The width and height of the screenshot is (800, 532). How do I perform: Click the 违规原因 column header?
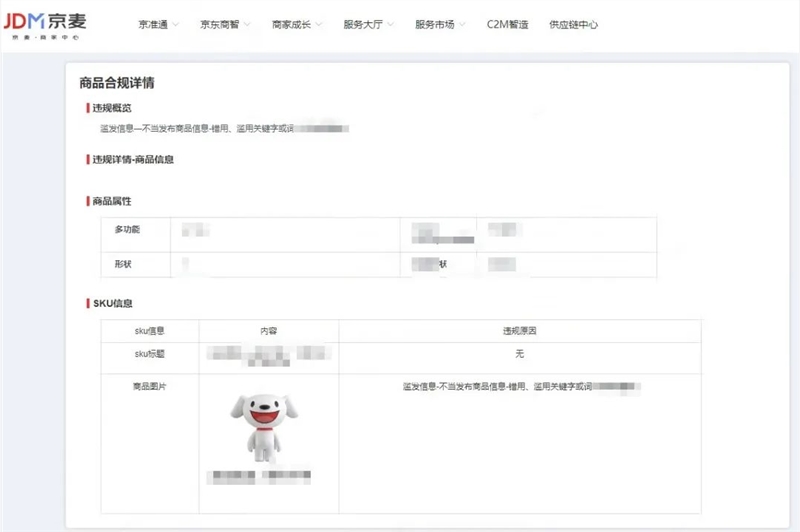coord(519,331)
